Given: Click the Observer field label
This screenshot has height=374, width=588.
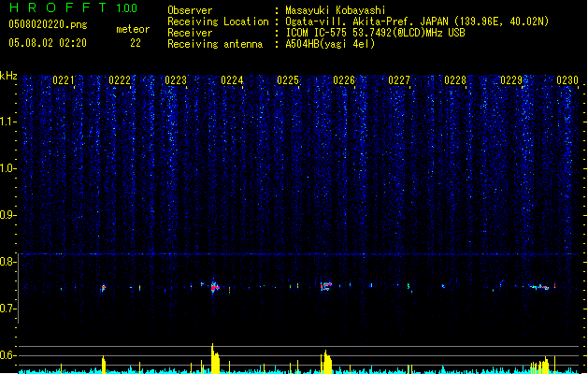Looking at the screenshot, I should [x=190, y=10].
